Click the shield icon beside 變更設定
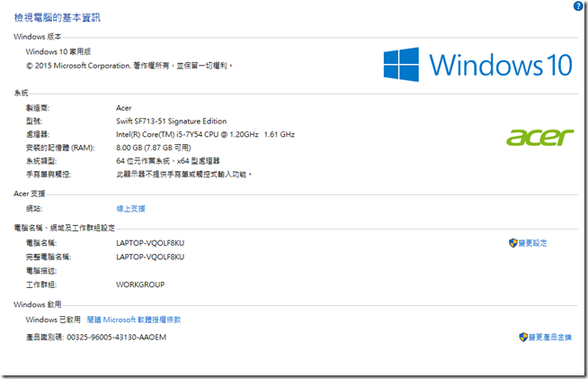Image resolution: width=588 pixels, height=379 pixels. pos(513,243)
